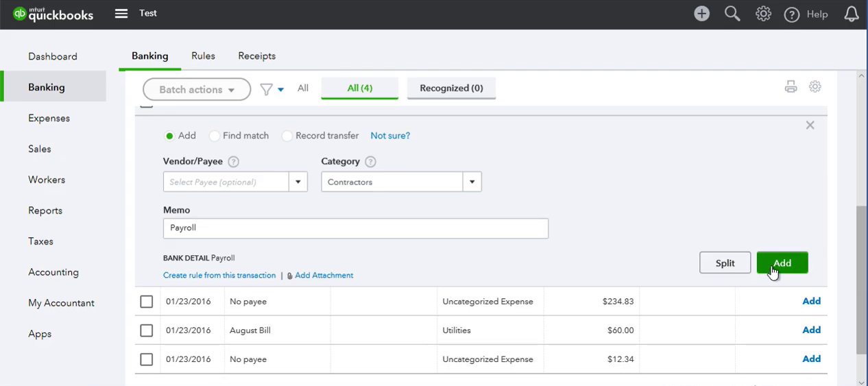Screen dimensions: 868x386
Task: Click the Help question mark icon
Action: [x=792, y=14]
